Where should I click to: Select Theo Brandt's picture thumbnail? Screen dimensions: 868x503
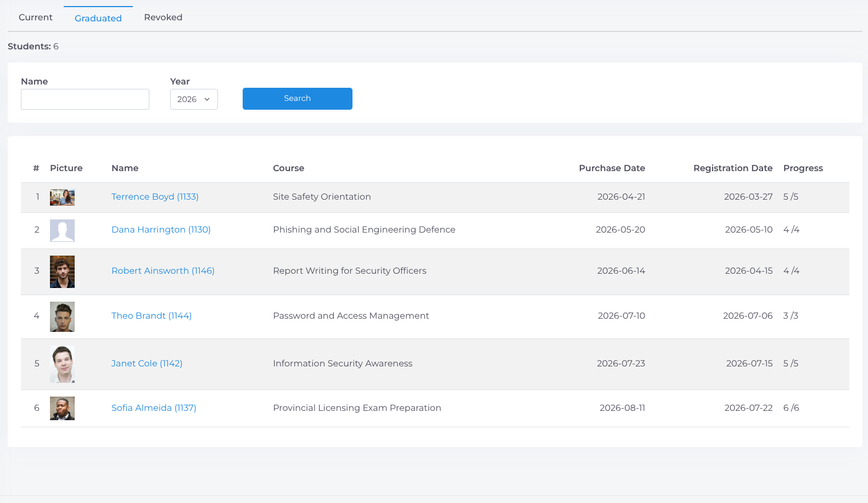62,317
